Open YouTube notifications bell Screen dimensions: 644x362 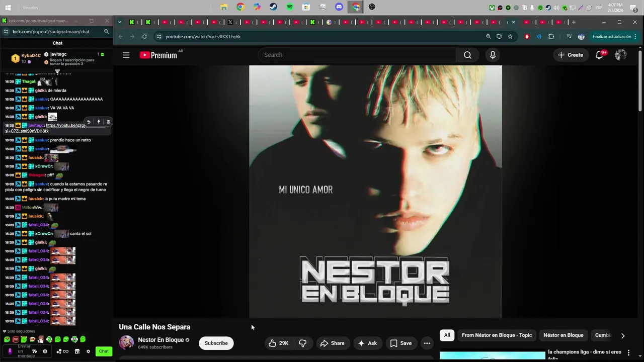pyautogui.click(x=599, y=55)
